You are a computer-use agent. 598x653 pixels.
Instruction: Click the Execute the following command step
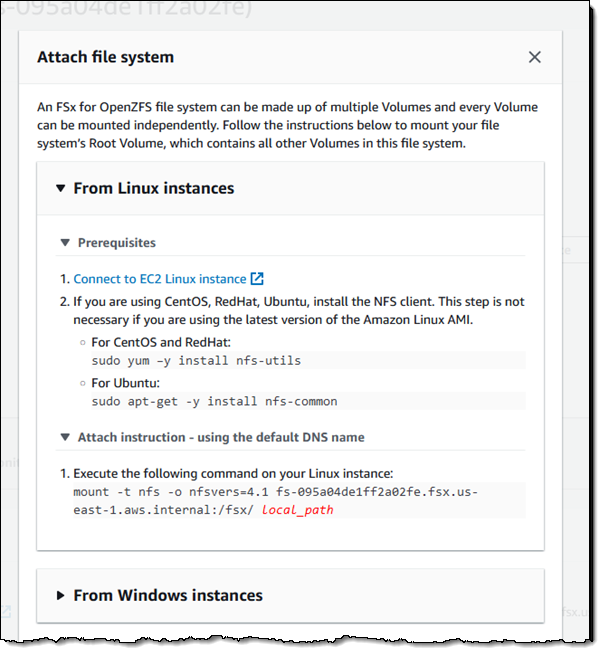click(233, 473)
